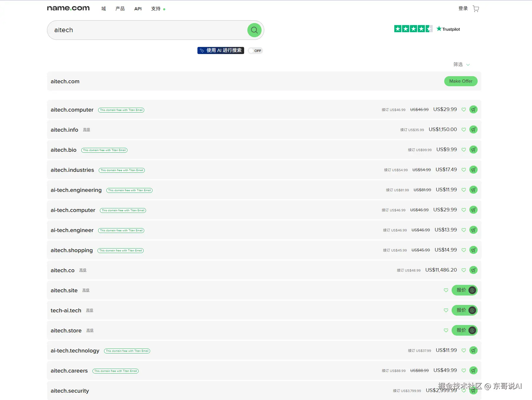Expand the 筛选 filter dropdown
Viewport: 532px width, 400px height.
pyautogui.click(x=461, y=64)
